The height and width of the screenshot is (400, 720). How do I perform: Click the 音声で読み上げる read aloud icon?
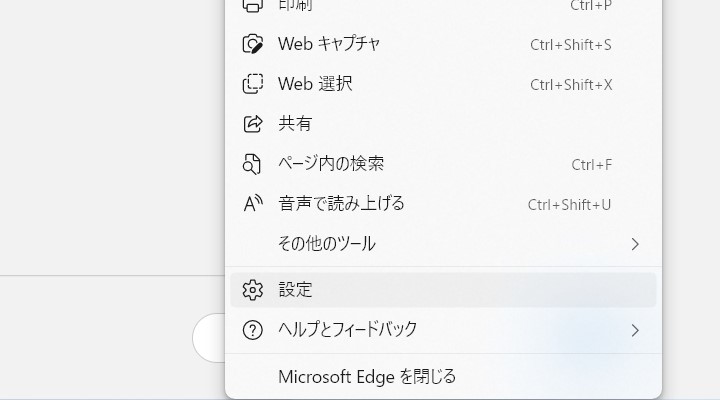pyautogui.click(x=253, y=204)
